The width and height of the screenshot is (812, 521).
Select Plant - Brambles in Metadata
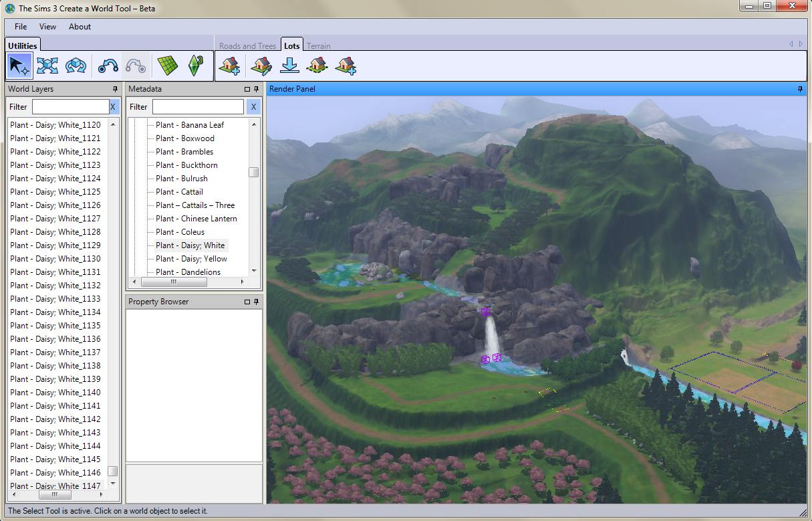(x=184, y=152)
